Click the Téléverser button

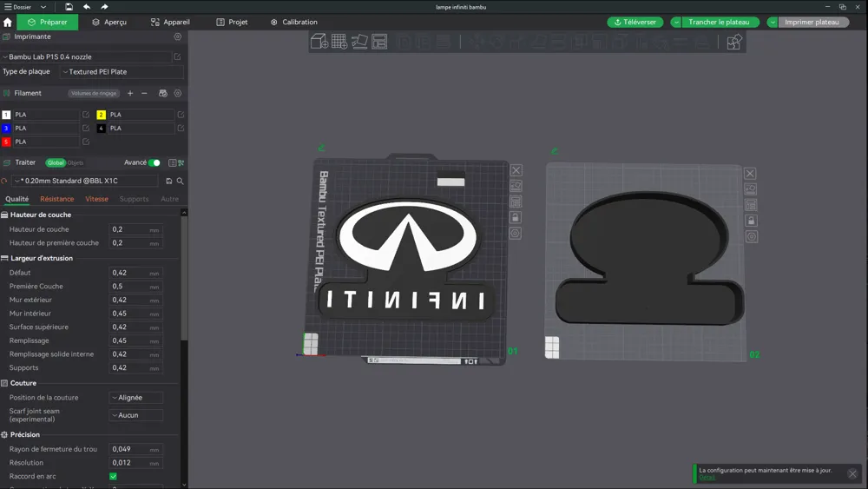point(635,23)
